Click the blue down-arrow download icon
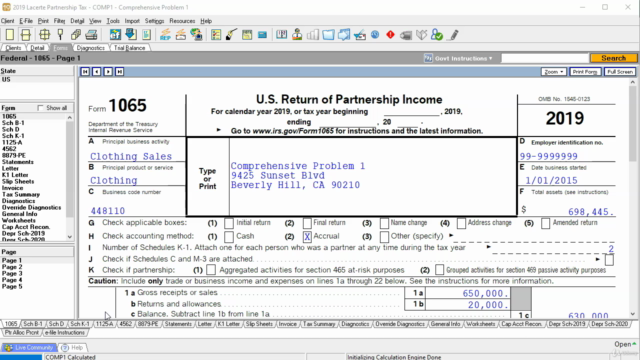Viewport: 640px width, 360px height. click(x=131, y=35)
